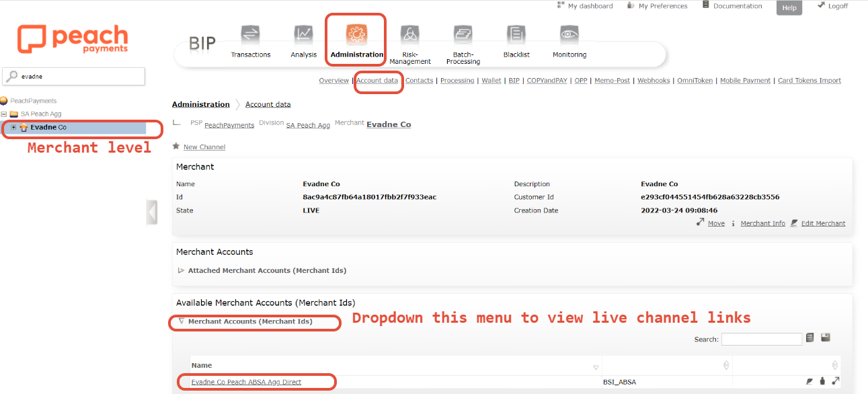Open the Monitoring eye icon
The width and height of the screenshot is (868, 394).
tap(569, 35)
